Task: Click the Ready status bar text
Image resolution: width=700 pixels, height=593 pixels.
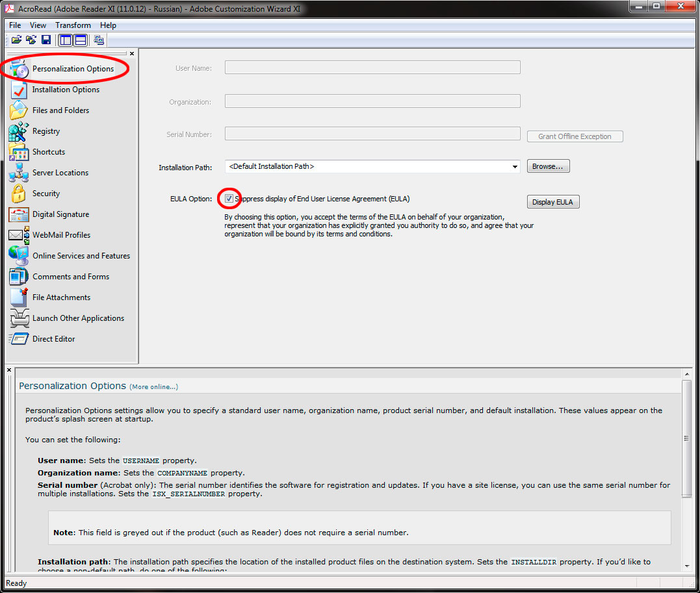Action: [x=16, y=583]
